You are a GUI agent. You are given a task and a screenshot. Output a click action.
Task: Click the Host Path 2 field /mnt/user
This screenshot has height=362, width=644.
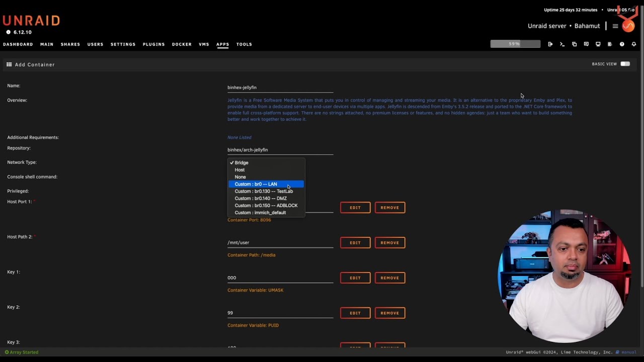(280, 242)
